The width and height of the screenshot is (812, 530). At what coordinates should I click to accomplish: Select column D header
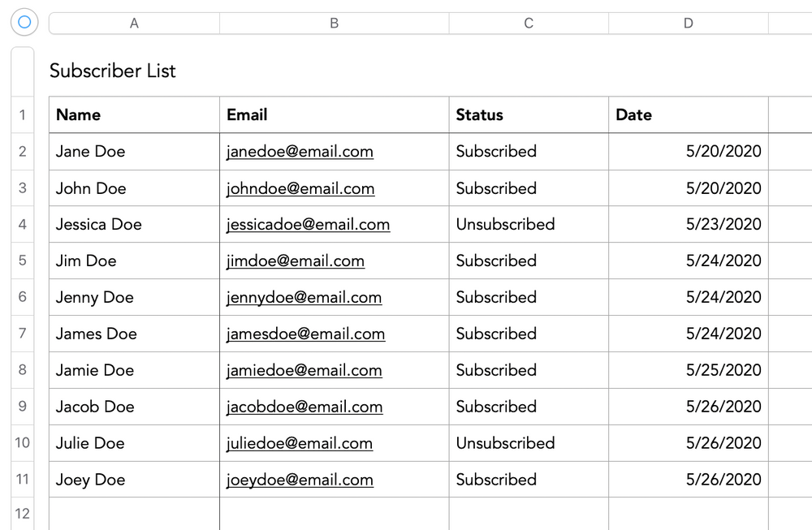pos(688,24)
